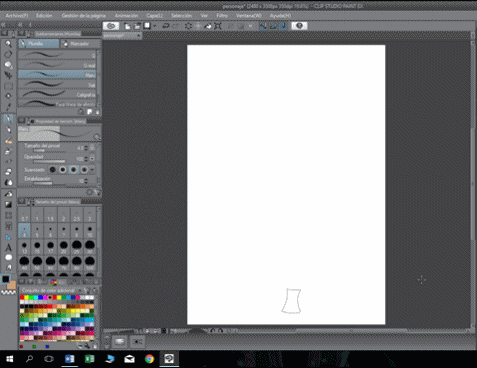Select the Zoom magnifier tool
The image size is (477, 368).
pos(8,44)
